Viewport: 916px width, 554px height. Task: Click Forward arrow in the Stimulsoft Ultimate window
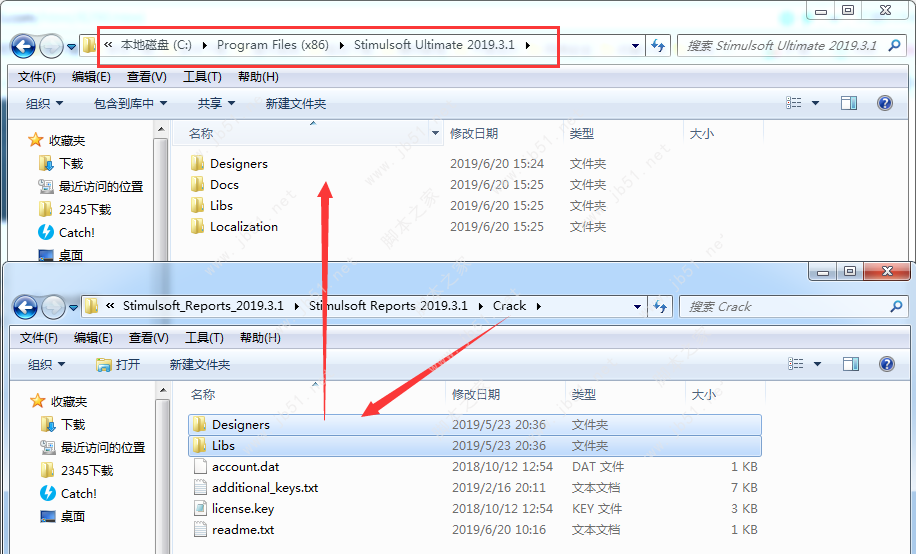(51, 46)
